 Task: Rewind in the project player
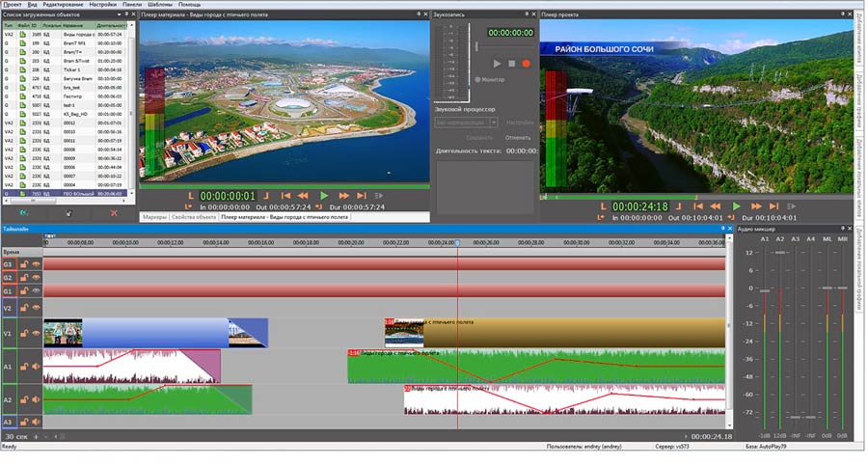716,206
